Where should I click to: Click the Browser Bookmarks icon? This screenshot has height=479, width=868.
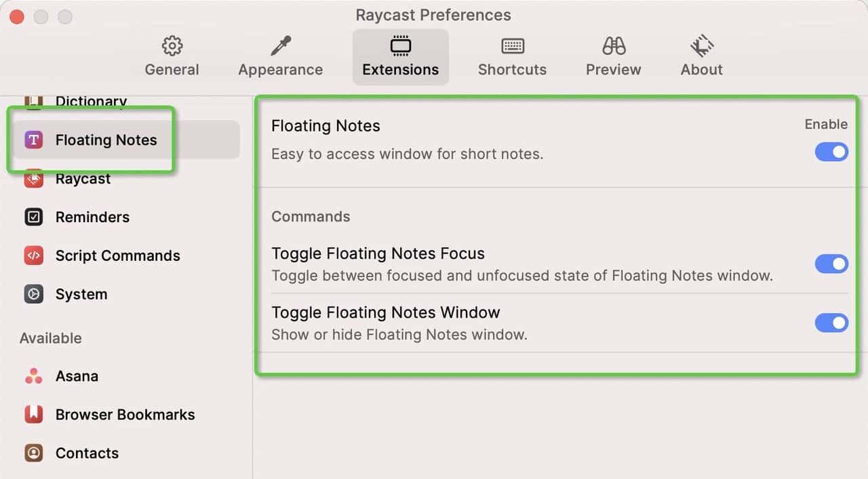pos(33,414)
